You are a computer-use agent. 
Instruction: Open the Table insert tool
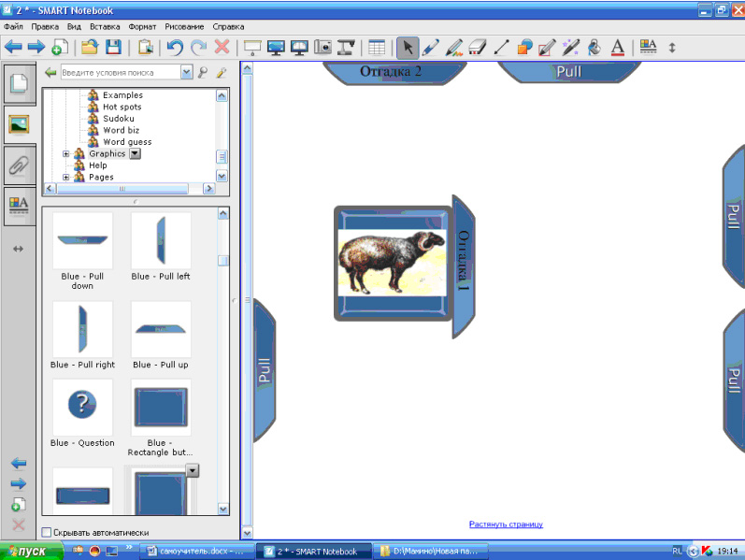coord(376,47)
